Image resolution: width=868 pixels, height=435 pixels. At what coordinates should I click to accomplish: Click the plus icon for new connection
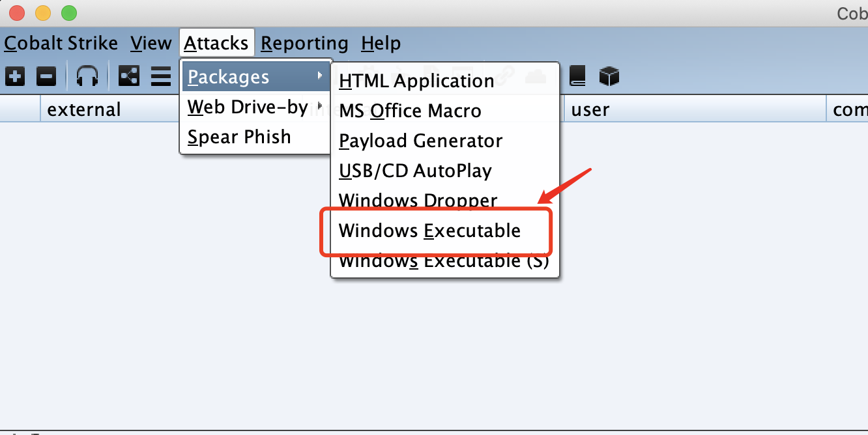coord(15,77)
